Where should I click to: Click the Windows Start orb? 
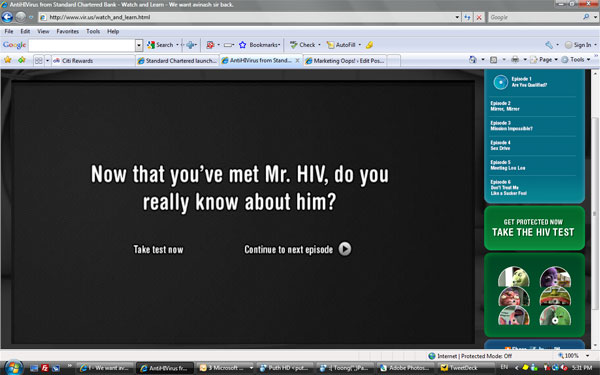pyautogui.click(x=14, y=368)
